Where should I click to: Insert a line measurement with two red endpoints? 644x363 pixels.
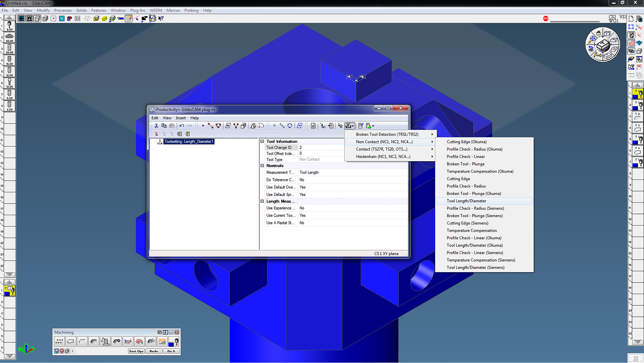coord(210,126)
